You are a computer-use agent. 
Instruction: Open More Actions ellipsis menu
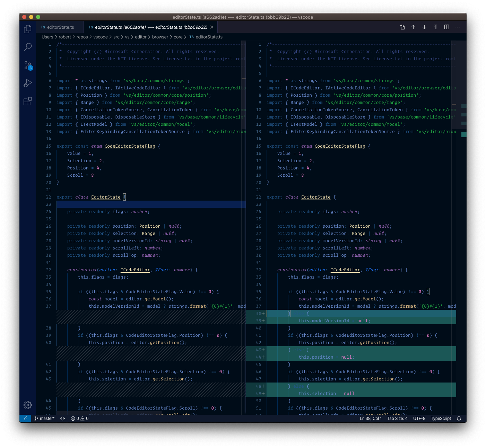click(458, 27)
